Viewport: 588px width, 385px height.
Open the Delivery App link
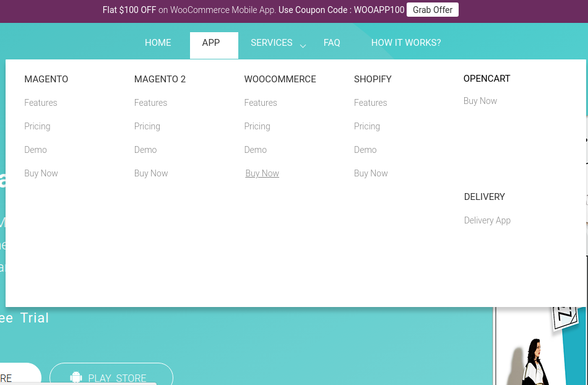pyautogui.click(x=487, y=220)
